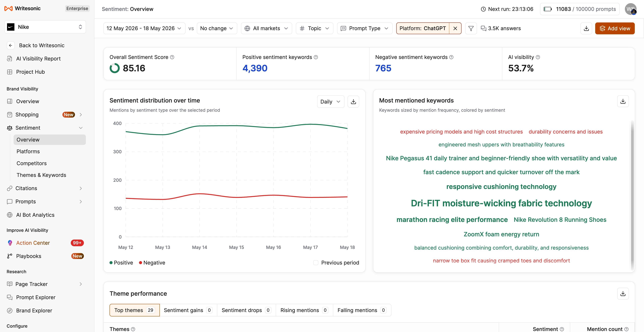This screenshot has height=332, width=644.
Task: Select Overview under Sentiment
Action: [49, 140]
